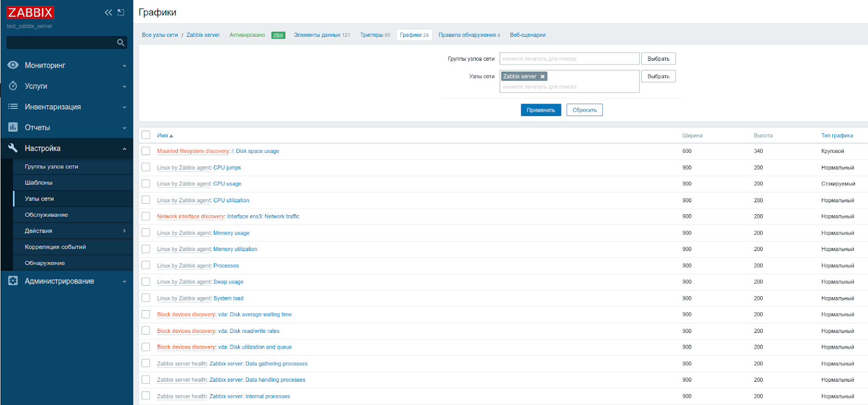Click the list icon for Инвентаризация
The image size is (868, 405).
point(13,107)
